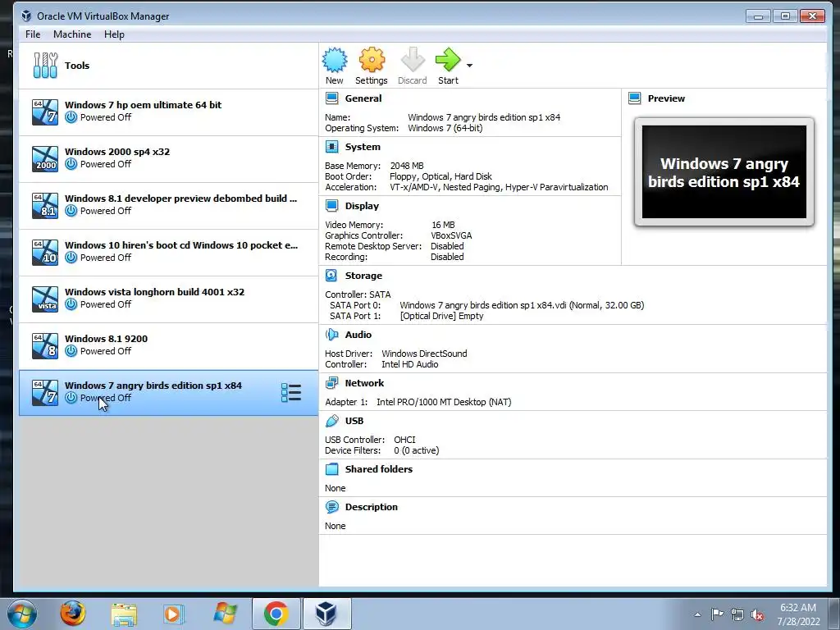Screen dimensions: 840x630
Task: Open Windows Media Player taskbar icon
Action: click(x=173, y=614)
